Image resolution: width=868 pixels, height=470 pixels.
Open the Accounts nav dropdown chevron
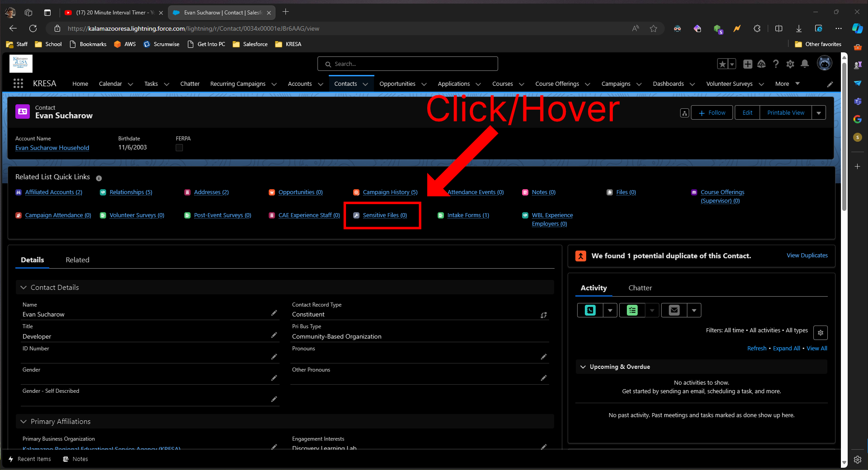click(x=321, y=84)
